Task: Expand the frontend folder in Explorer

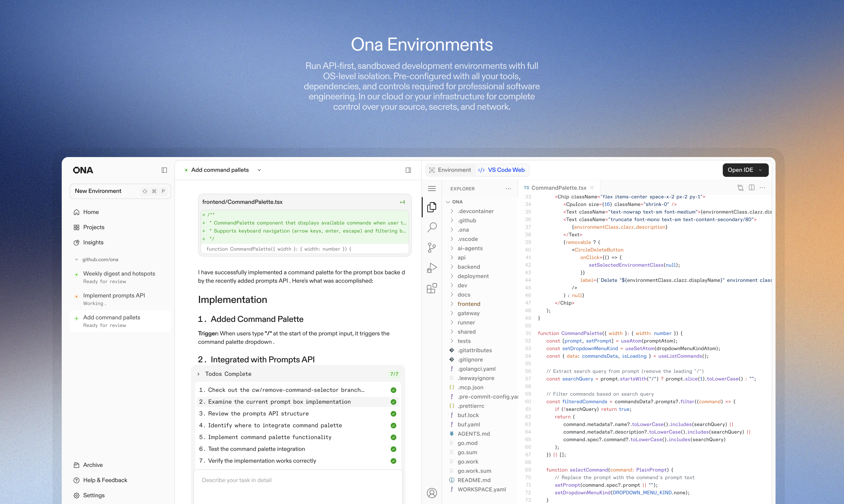Action: [x=469, y=304]
